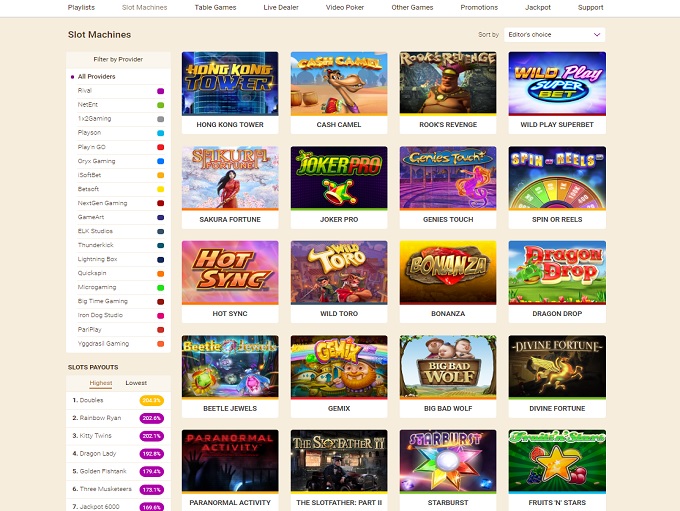This screenshot has width=680, height=511.
Task: Open the Divine Fortune slot tile
Action: tap(557, 367)
